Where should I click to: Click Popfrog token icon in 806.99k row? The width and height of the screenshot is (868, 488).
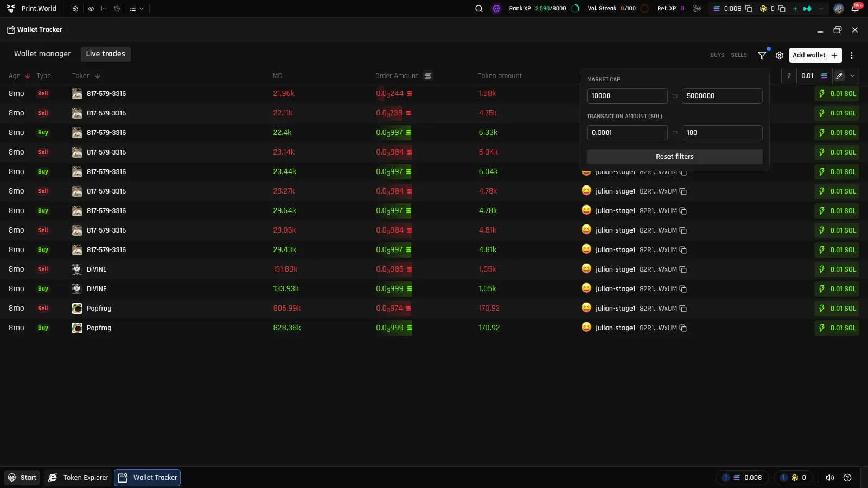(x=77, y=309)
